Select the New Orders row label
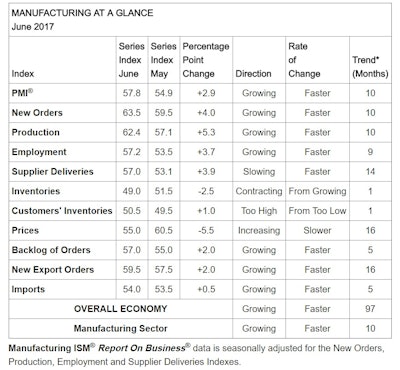 coord(37,113)
